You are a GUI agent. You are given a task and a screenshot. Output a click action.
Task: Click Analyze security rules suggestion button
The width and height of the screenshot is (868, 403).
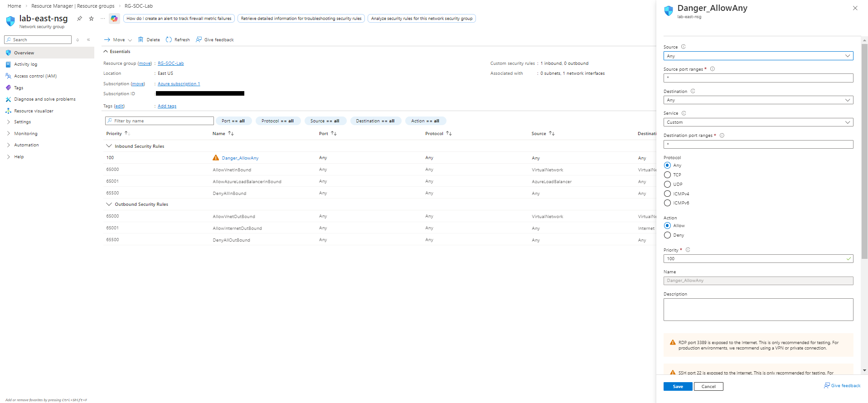point(422,19)
